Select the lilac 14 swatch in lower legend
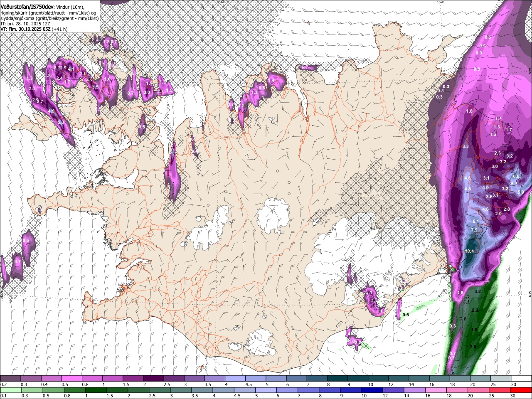532x399 pixels. coord(414,390)
